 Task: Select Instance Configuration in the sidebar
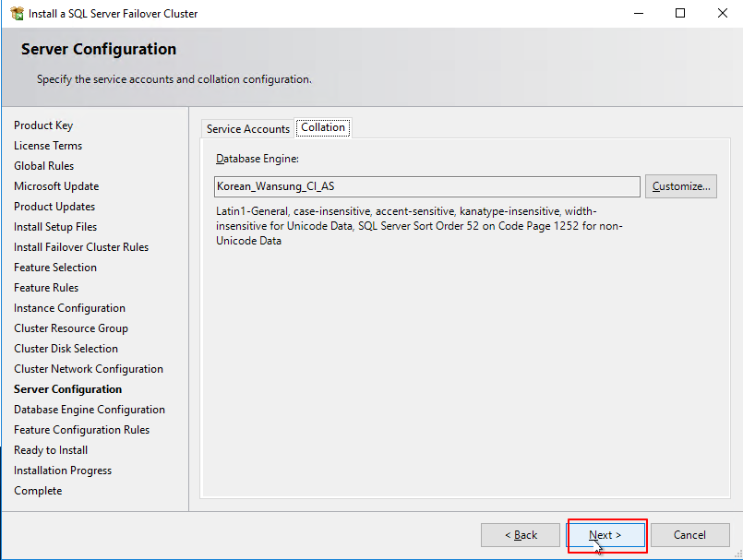(x=64, y=307)
